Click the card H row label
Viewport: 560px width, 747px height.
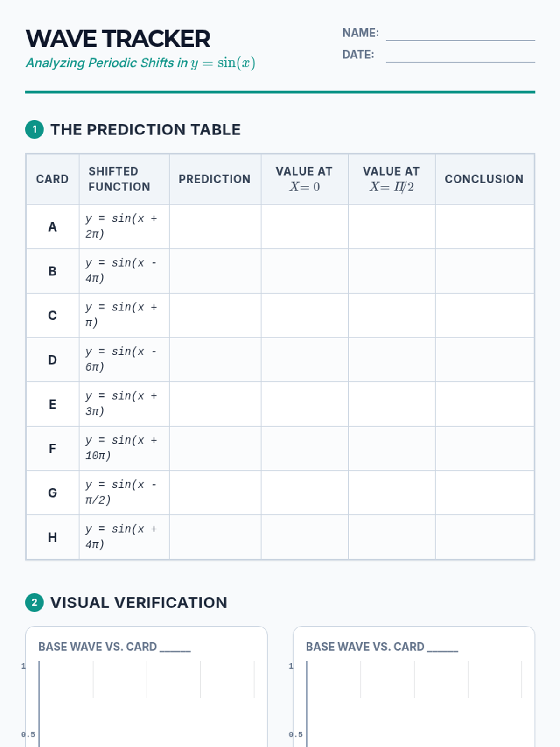(x=52, y=537)
